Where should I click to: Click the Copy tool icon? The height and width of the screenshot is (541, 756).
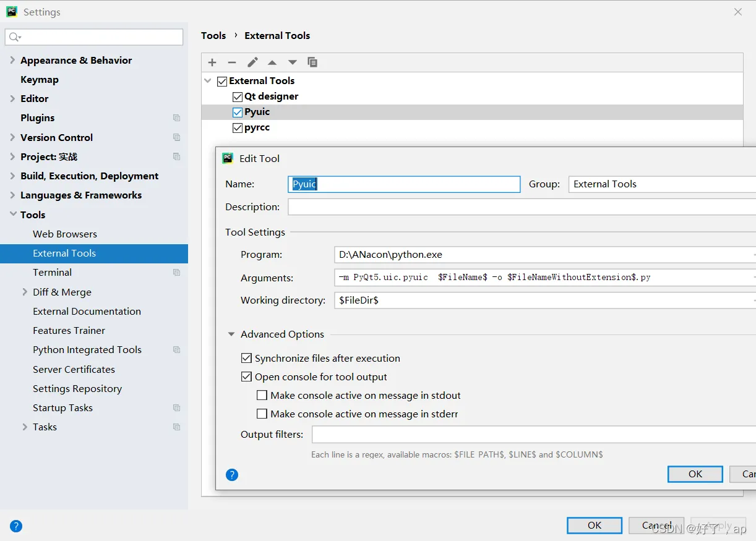[x=312, y=62]
